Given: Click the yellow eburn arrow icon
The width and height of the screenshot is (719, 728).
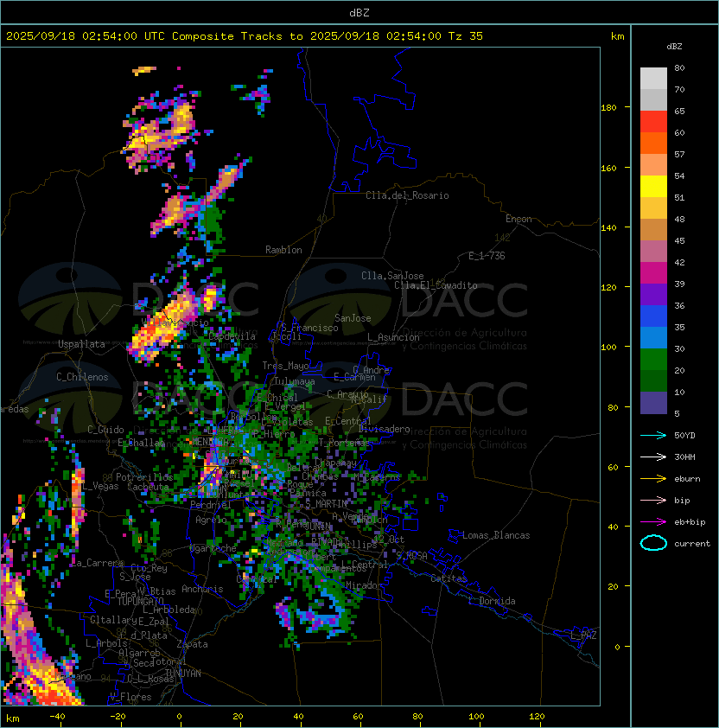Looking at the screenshot, I should (x=653, y=478).
